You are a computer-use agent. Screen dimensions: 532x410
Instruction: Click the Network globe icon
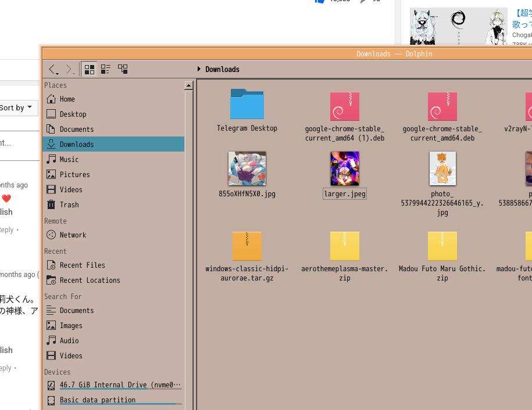51,235
